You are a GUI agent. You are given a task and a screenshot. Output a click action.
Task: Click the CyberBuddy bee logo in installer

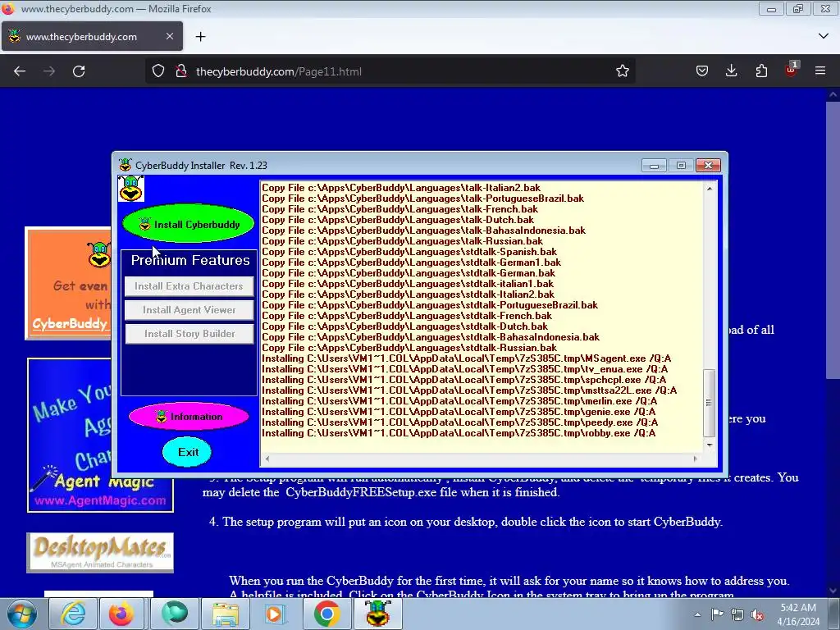tap(130, 189)
